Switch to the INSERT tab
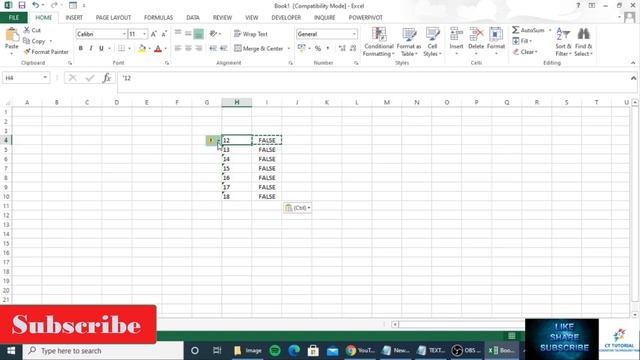640x360 pixels. (x=74, y=18)
